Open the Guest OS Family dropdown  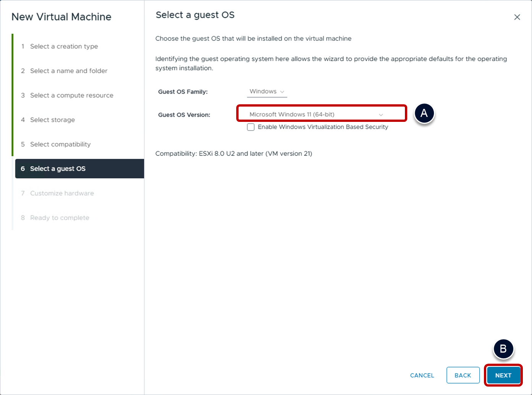coord(266,92)
